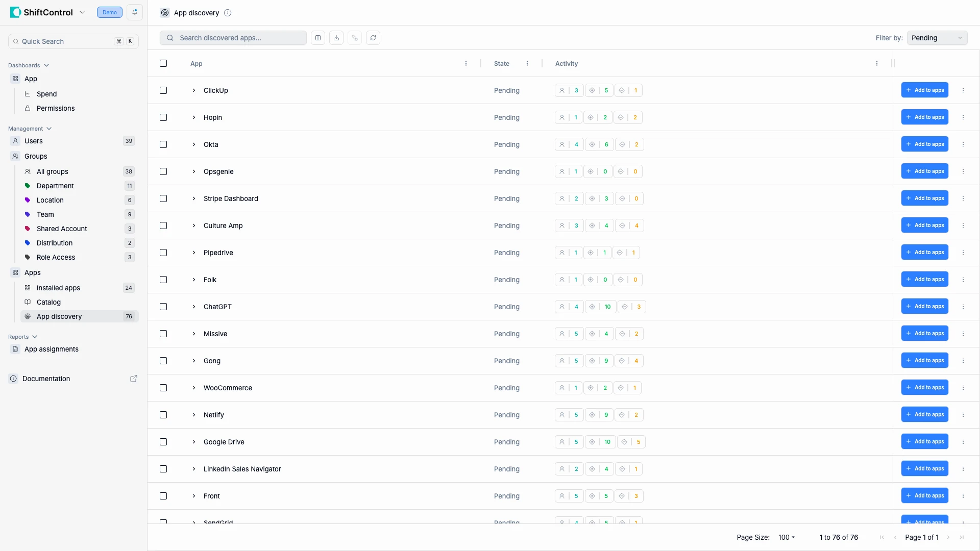
Task: Select the checkbox next to ChatGPT
Action: pyautogui.click(x=163, y=307)
